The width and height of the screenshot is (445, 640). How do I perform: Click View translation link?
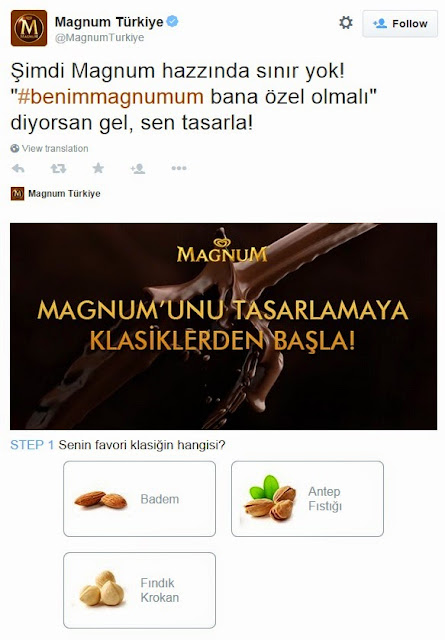point(55,149)
